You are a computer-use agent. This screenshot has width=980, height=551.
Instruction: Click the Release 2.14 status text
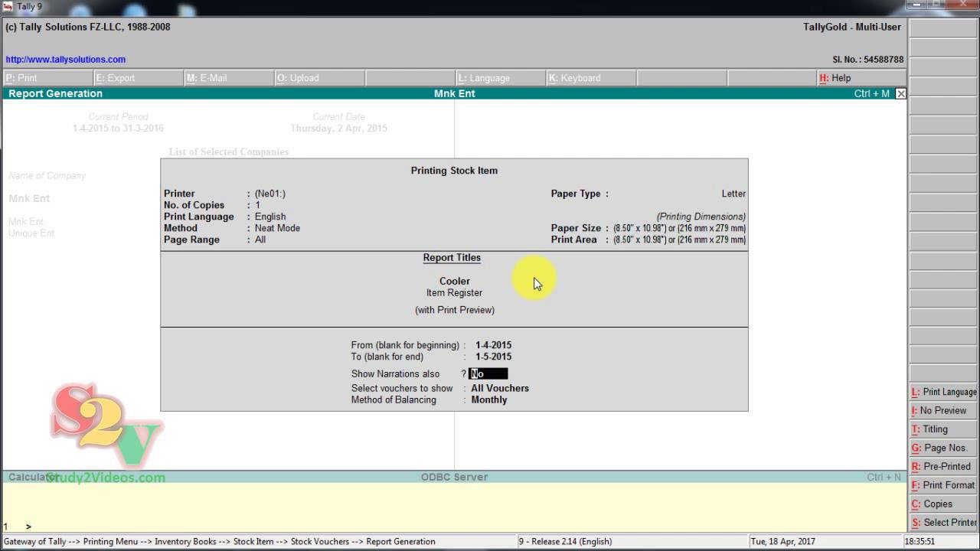565,541
